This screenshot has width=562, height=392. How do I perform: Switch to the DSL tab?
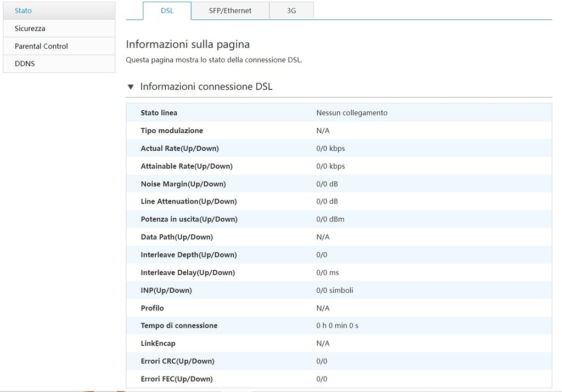167,11
